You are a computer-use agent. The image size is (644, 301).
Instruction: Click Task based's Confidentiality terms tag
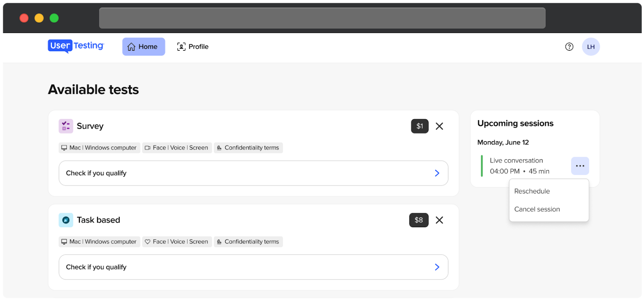248,242
